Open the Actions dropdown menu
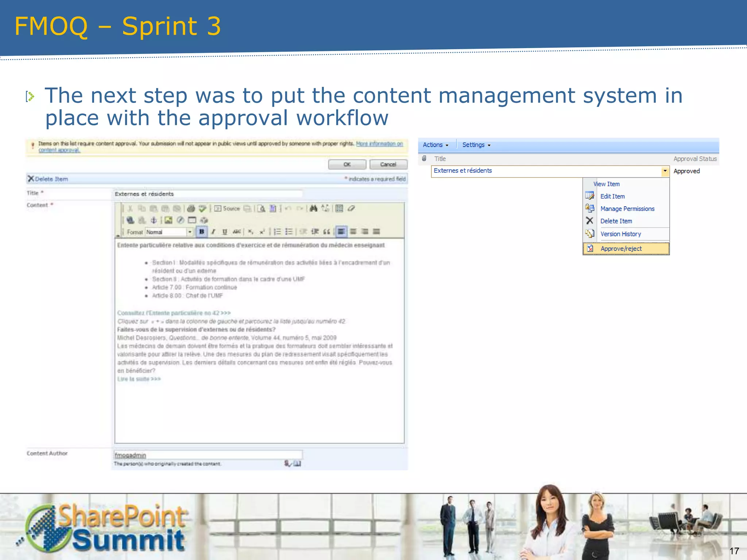Screen dimensions: 747x560 click(436, 145)
